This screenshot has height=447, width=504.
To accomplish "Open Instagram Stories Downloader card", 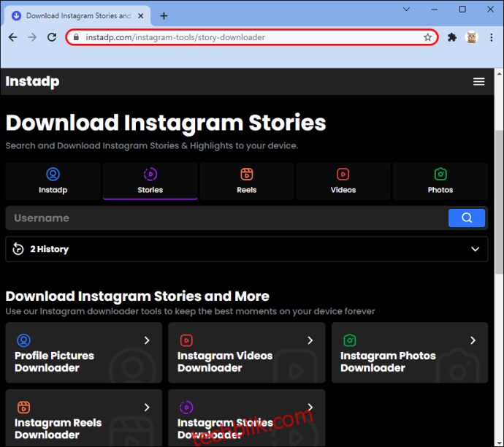I will click(x=247, y=418).
